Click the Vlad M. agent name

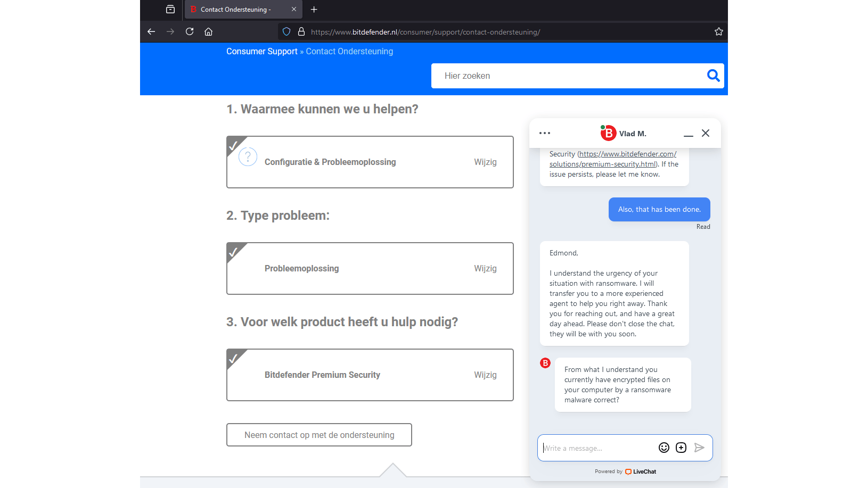pyautogui.click(x=633, y=134)
